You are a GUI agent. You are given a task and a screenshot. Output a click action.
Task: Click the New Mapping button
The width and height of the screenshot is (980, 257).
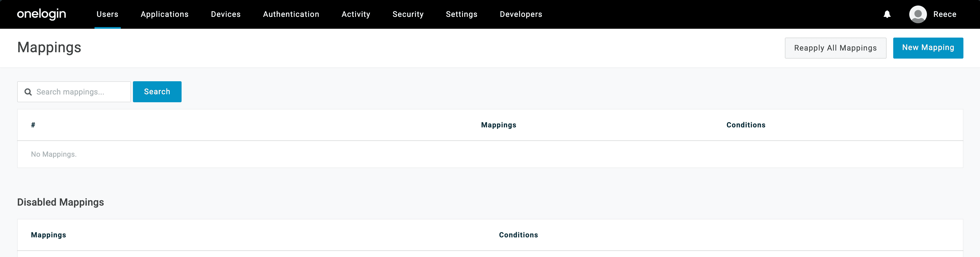point(928,48)
